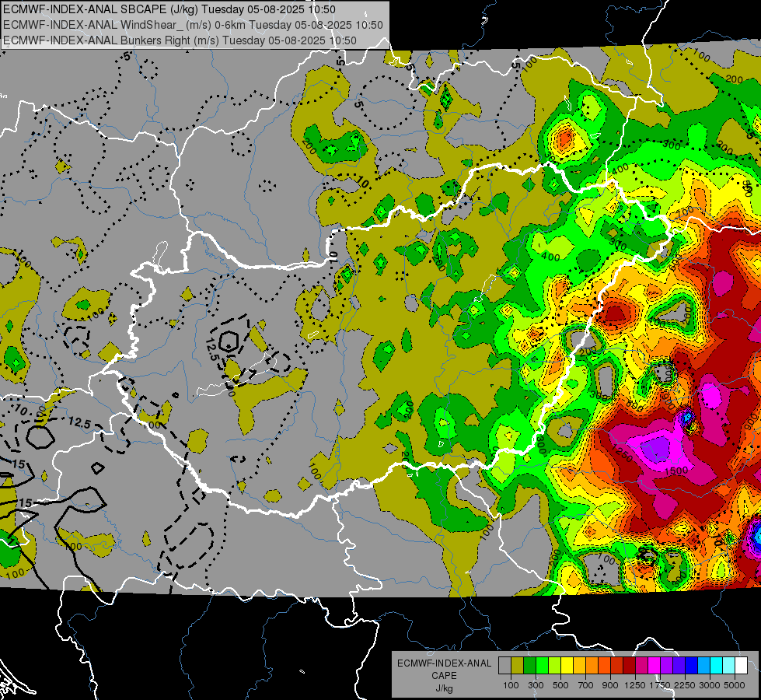Click the 2250 value under legend colorbar
This screenshot has width=761, height=700.
(x=685, y=685)
